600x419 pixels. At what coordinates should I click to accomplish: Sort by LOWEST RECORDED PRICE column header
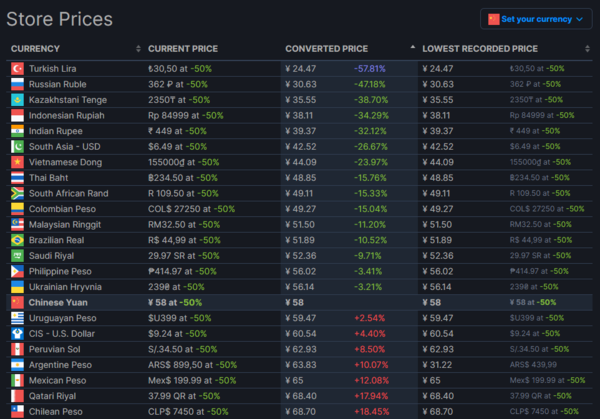click(x=480, y=49)
